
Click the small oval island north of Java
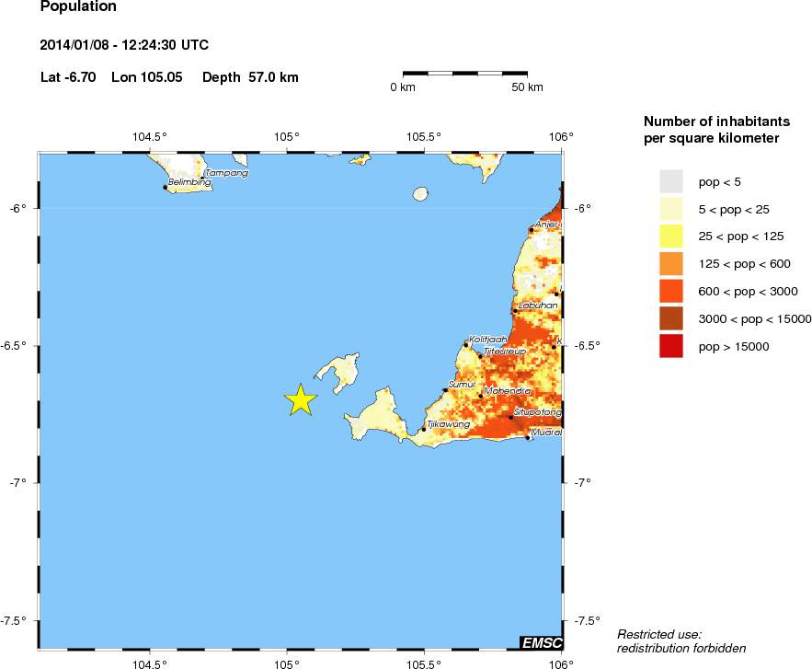(421, 194)
